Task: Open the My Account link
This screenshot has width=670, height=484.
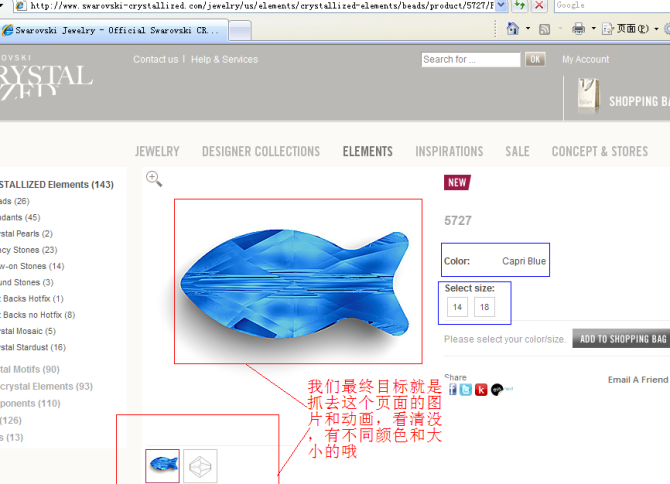Action: pos(585,59)
